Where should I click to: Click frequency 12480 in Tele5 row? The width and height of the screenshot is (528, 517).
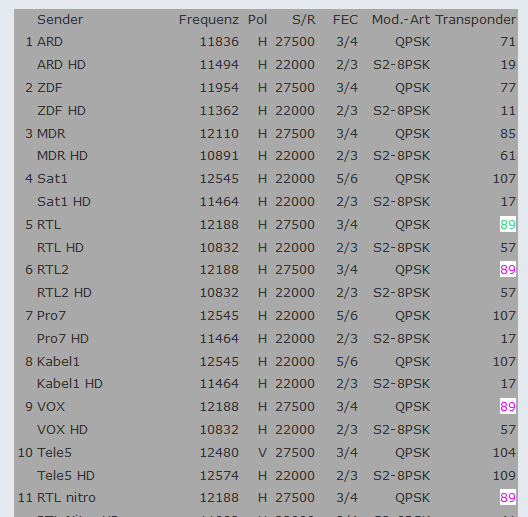point(219,453)
